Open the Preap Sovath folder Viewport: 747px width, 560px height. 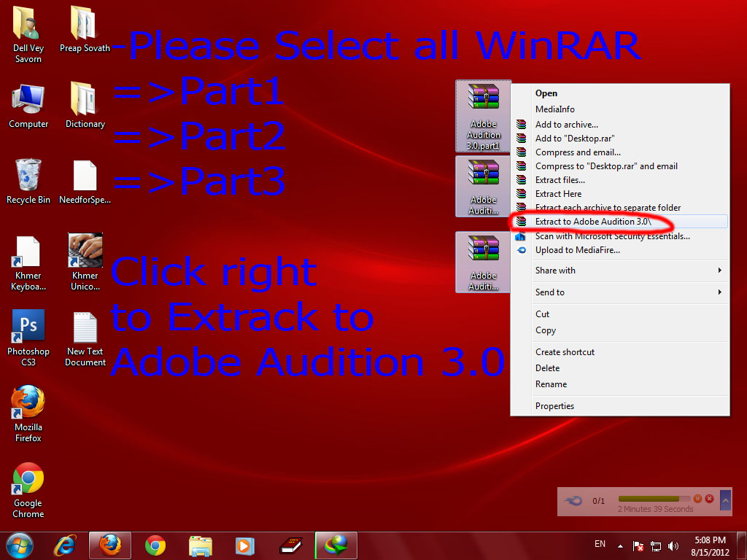click(x=85, y=29)
